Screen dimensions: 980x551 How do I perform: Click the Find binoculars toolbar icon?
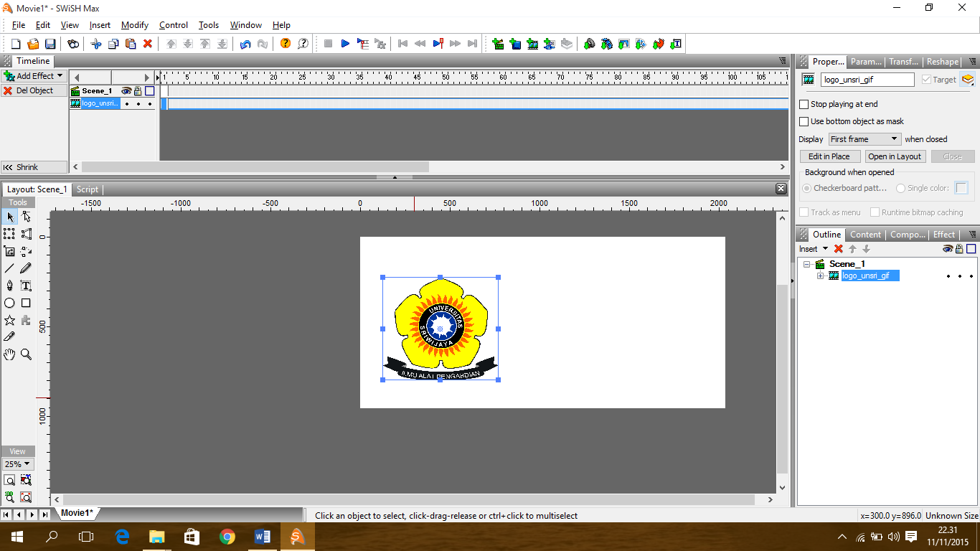72,44
